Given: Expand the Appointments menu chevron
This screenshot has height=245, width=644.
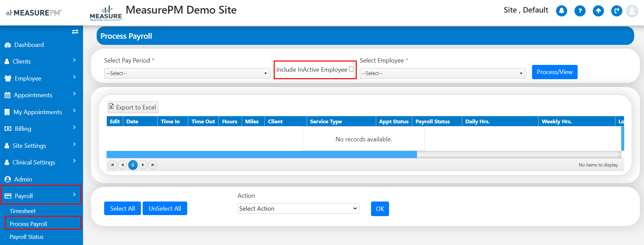Looking at the screenshot, I should [x=74, y=94].
